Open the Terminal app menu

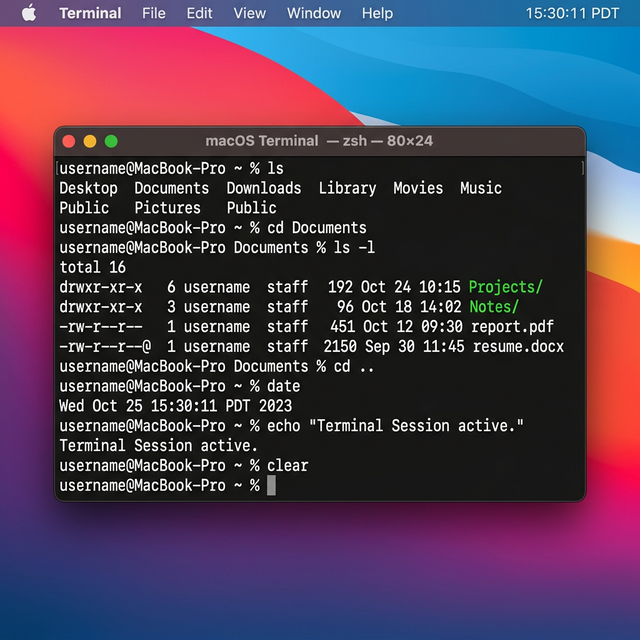(x=90, y=13)
